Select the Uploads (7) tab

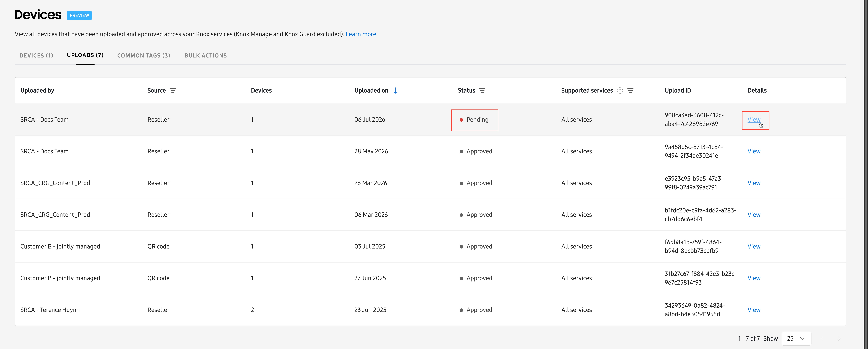click(85, 55)
